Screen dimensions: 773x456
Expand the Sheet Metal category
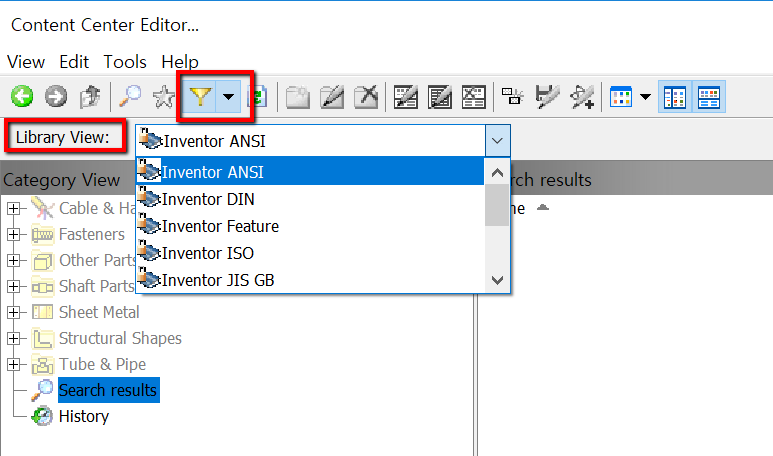click(x=14, y=313)
